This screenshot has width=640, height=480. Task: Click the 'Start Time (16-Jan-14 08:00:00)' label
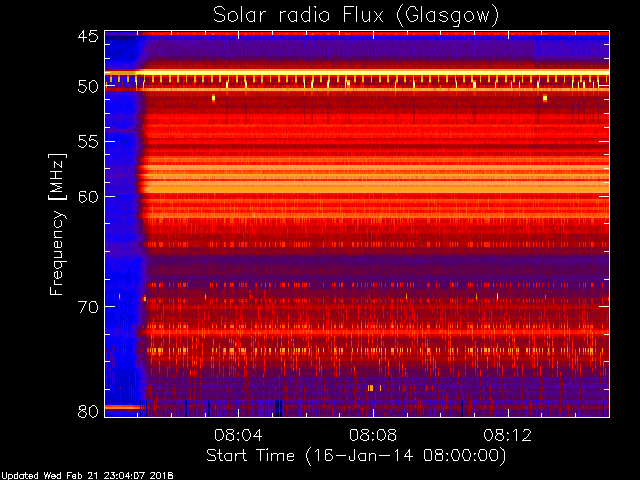tap(356, 456)
